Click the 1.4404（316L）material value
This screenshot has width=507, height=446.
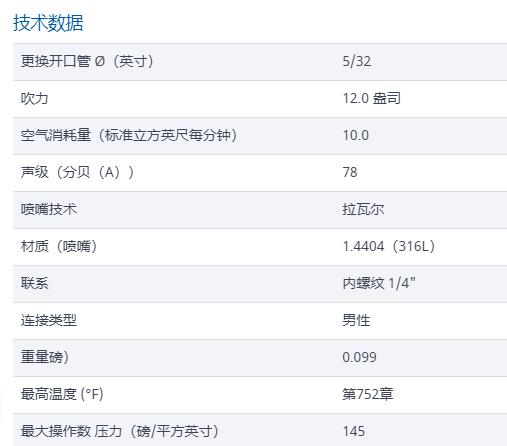pos(389,246)
